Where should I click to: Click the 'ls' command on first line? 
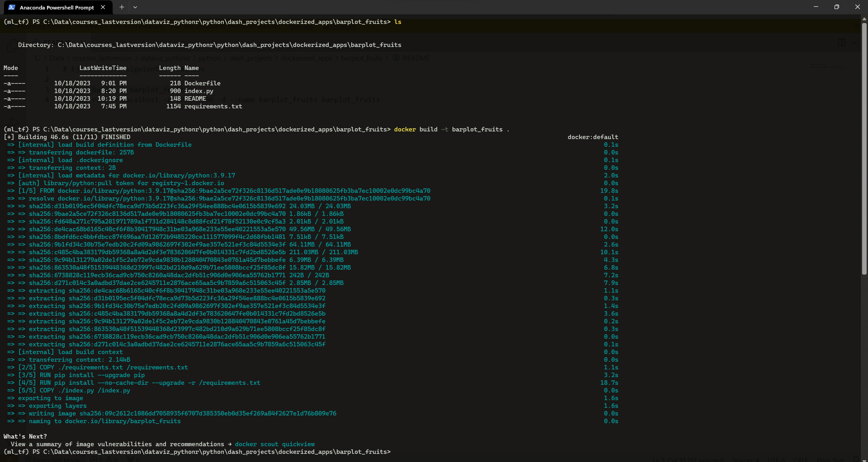(x=398, y=22)
